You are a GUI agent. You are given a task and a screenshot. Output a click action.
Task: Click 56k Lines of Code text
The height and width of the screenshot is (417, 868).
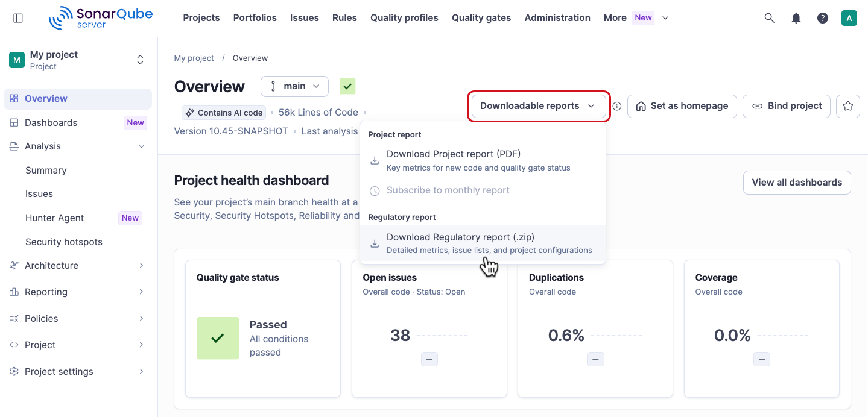coord(318,113)
